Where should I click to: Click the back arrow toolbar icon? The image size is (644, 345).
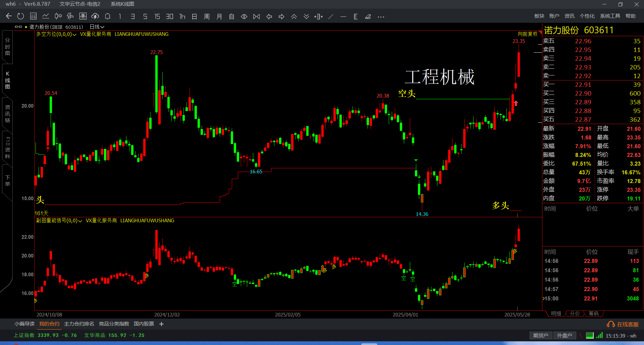[x=9, y=16]
